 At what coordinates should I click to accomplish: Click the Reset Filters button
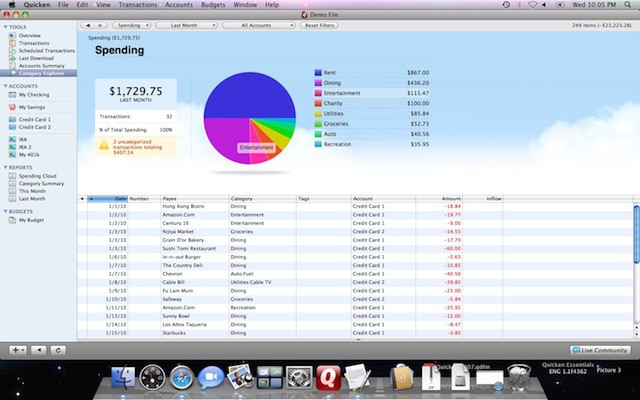click(x=319, y=25)
